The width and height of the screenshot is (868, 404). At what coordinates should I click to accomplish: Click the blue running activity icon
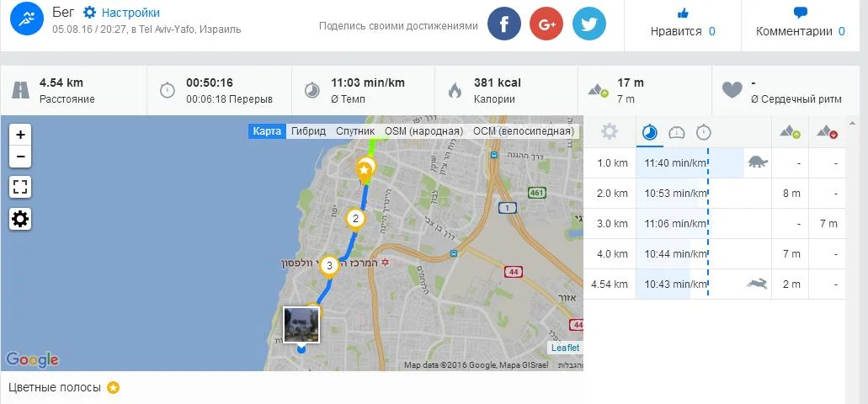(x=27, y=19)
